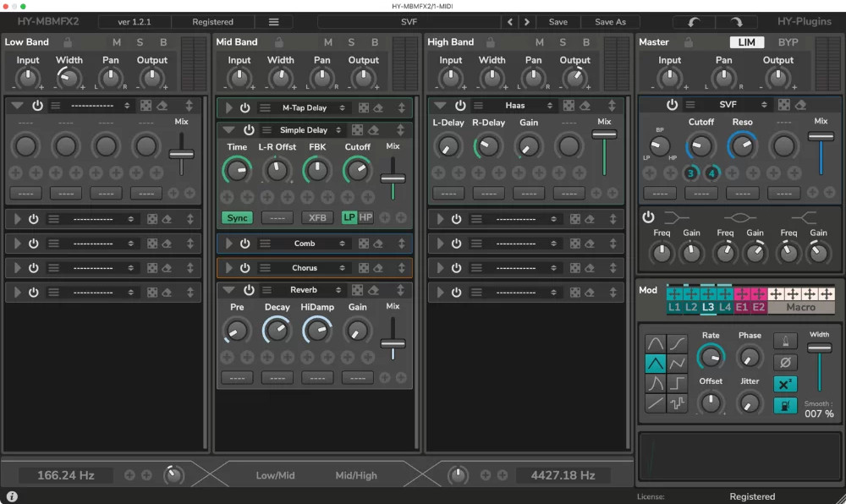Open the hamburger options menu on Simple Delay

tap(266, 130)
